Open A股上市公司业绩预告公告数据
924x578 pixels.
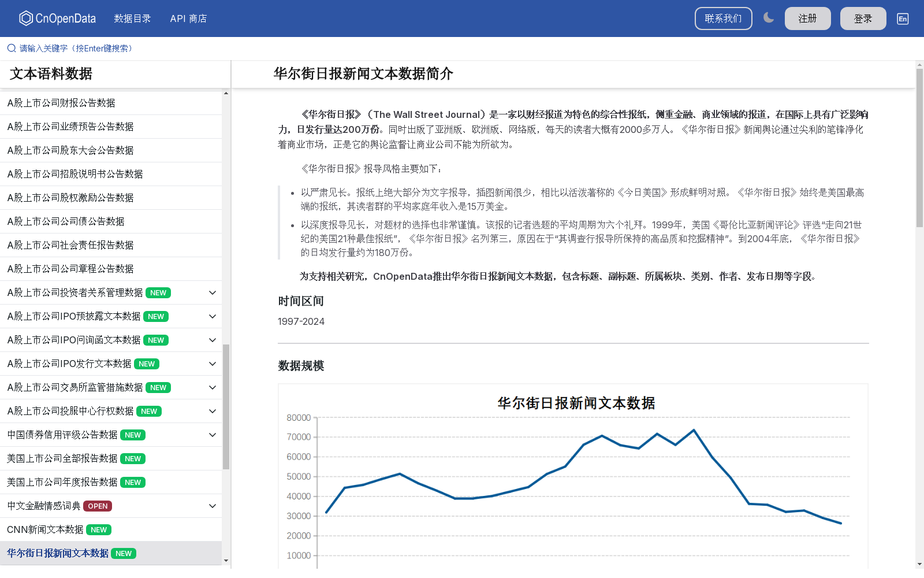[111, 127]
